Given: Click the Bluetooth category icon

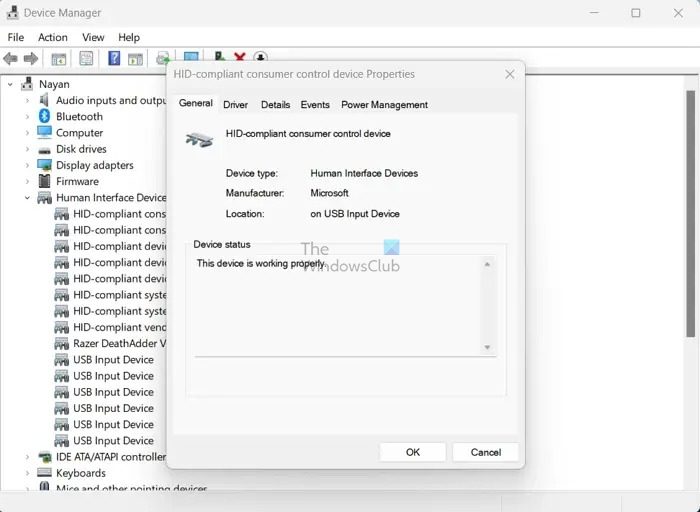Looking at the screenshot, I should tap(44, 116).
